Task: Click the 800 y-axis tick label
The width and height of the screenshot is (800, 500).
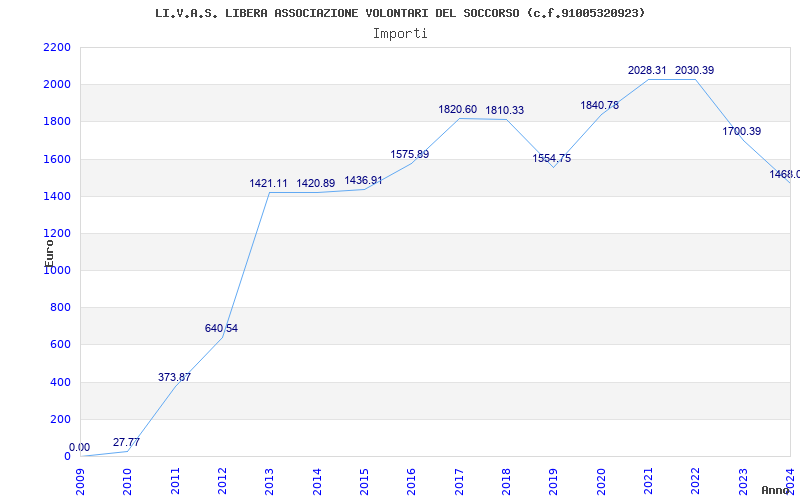Action: (x=60, y=308)
